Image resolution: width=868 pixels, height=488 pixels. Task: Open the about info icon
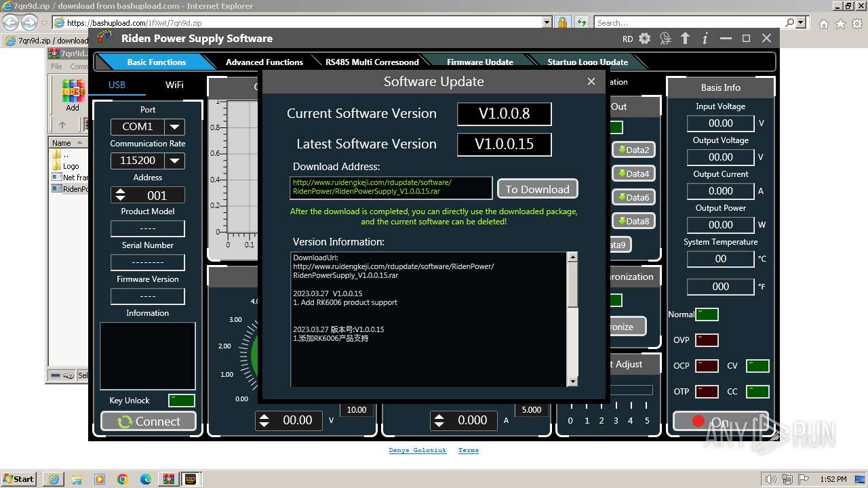click(705, 39)
